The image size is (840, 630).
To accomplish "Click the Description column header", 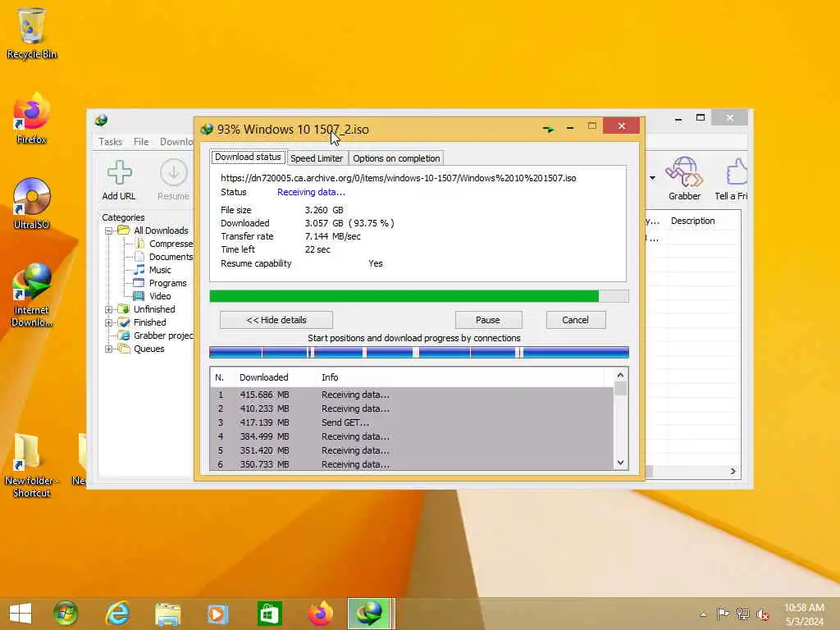I will click(x=692, y=221).
